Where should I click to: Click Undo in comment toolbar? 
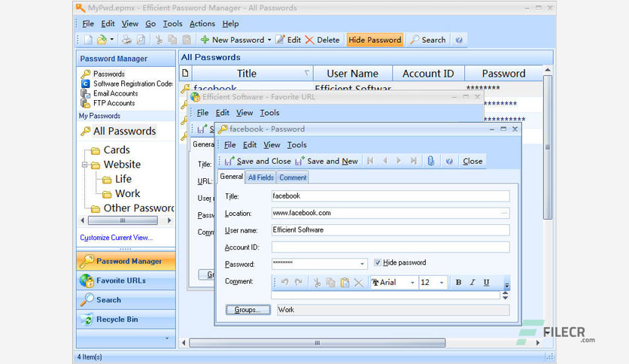285,282
